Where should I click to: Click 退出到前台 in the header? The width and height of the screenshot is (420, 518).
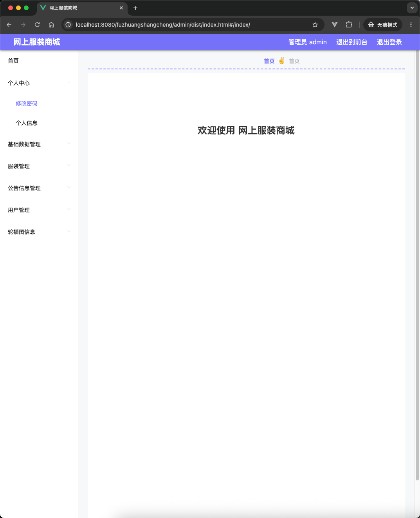(352, 42)
